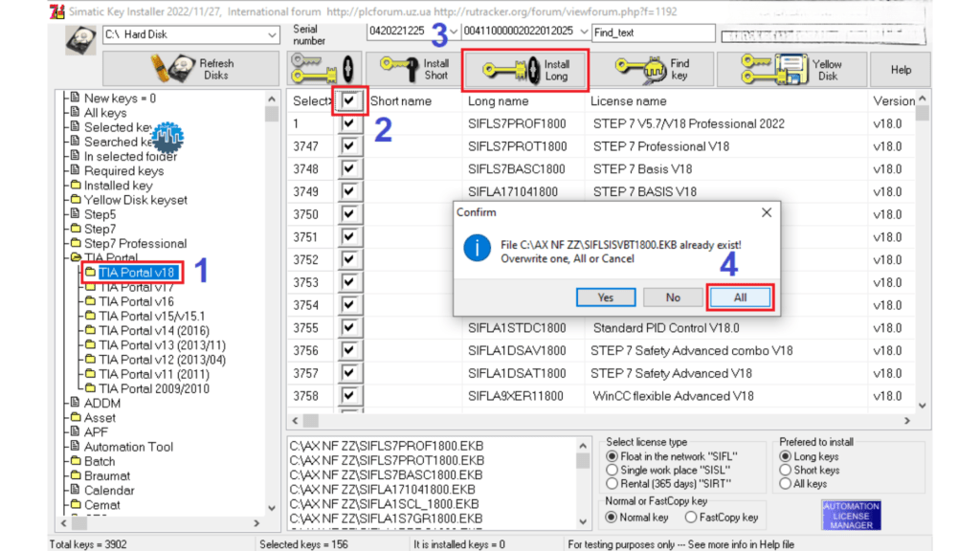The height and width of the screenshot is (551, 980).
Task: Uncheck the checkbox for row 3755
Action: point(348,327)
